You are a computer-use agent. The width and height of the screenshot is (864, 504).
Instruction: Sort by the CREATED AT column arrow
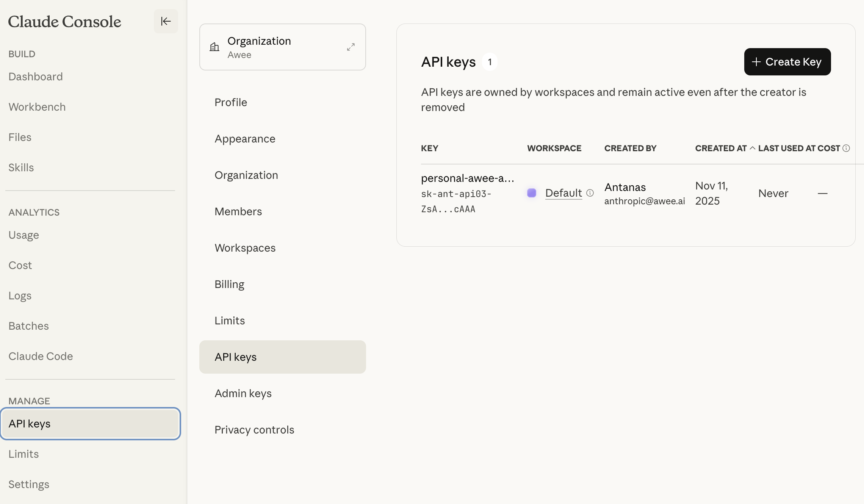coord(753,148)
